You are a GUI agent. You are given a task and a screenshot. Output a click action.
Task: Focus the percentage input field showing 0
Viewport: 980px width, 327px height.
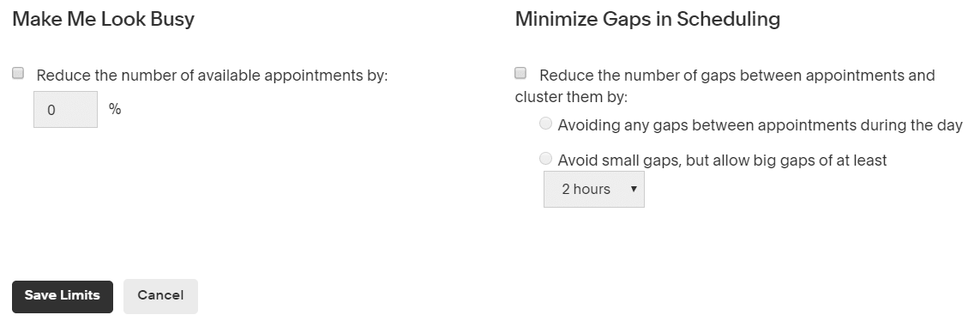(x=66, y=109)
